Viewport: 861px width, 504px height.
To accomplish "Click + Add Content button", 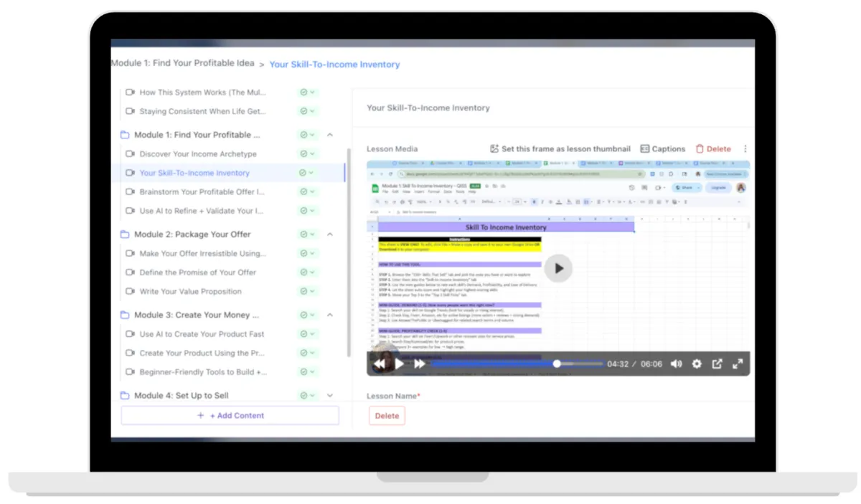I will 230,416.
